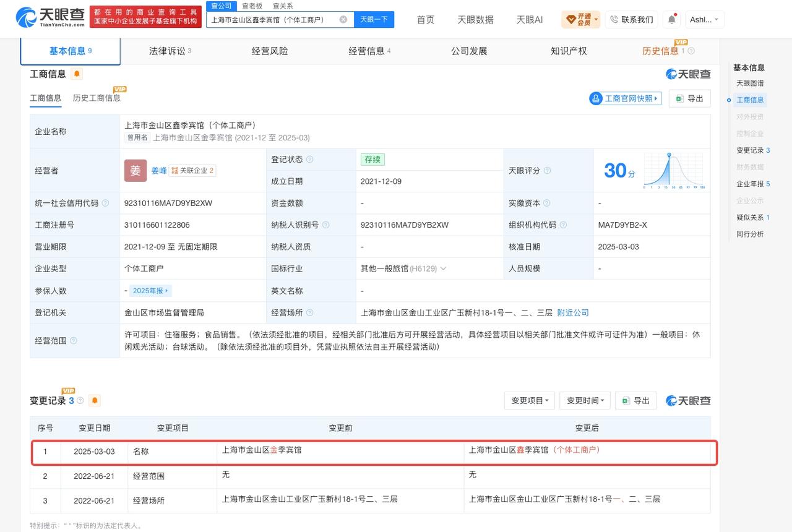
Task: Click the 附近公司 link
Action: (573, 312)
